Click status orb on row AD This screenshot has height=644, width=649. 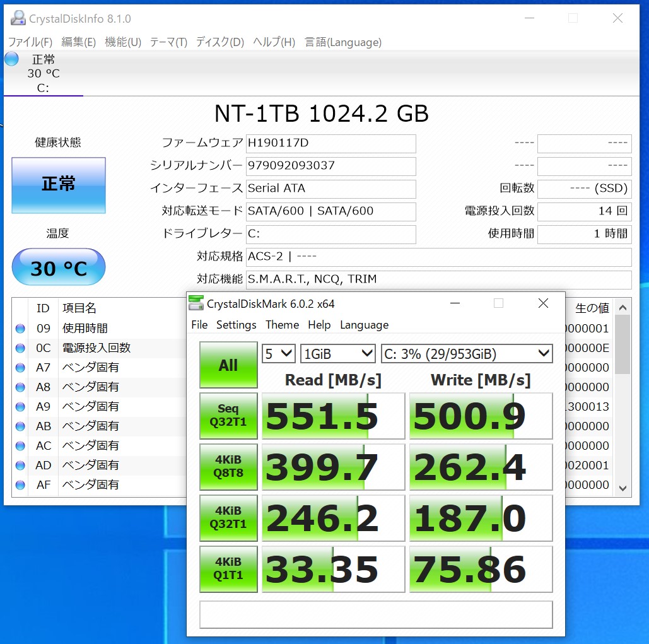pos(20,465)
